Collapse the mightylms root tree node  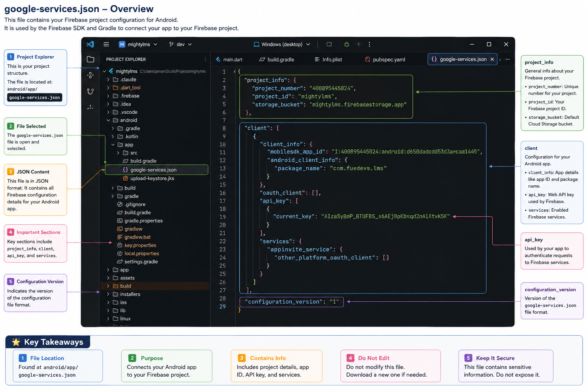click(105, 71)
